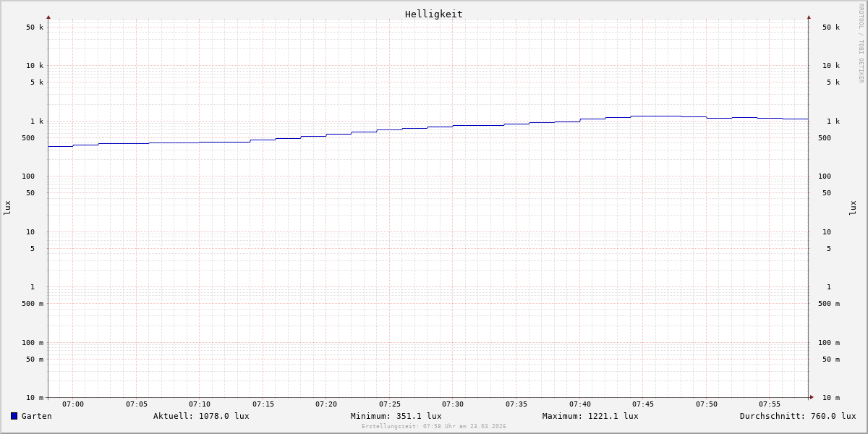Click the right-side lux axis title
Viewport: 868px width, 434px height.
pyautogui.click(x=853, y=208)
